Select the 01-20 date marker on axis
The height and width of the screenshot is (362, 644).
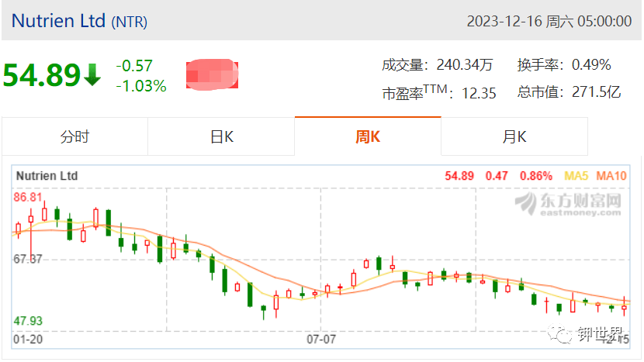point(28,340)
